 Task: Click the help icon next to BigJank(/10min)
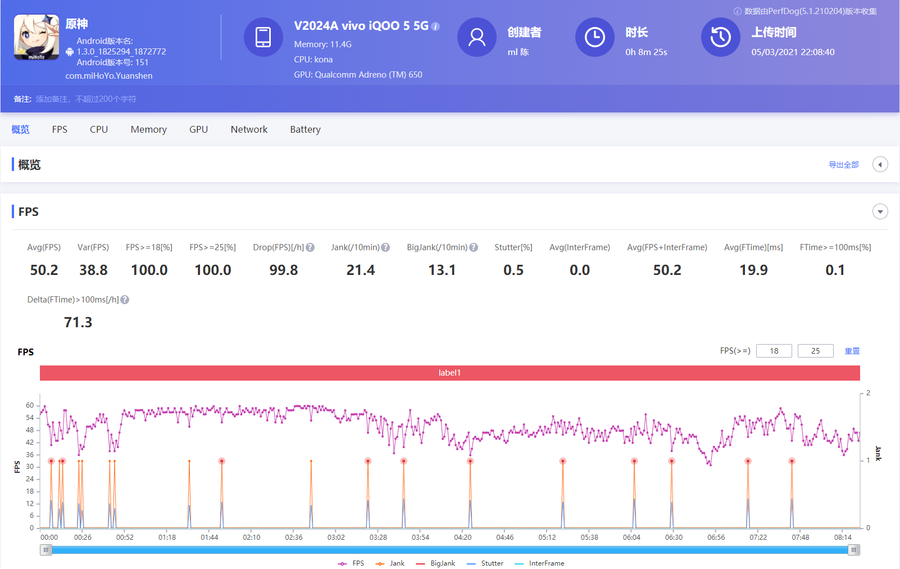tap(473, 247)
